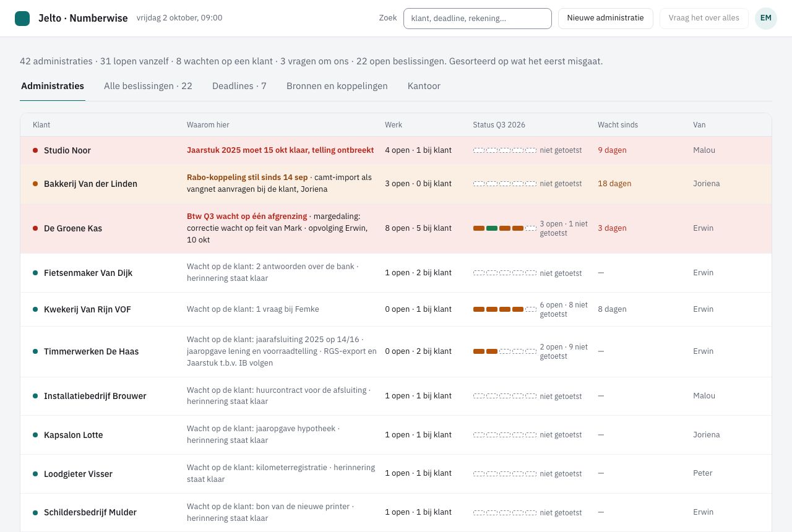Click the red status dot for De Groene Kas
The height and width of the screenshot is (532, 792).
pos(35,228)
